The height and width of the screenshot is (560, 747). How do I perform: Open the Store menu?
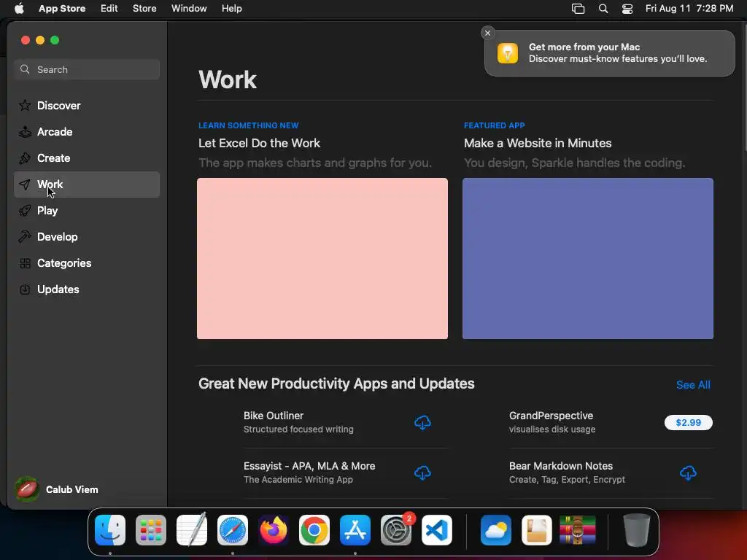[x=144, y=9]
